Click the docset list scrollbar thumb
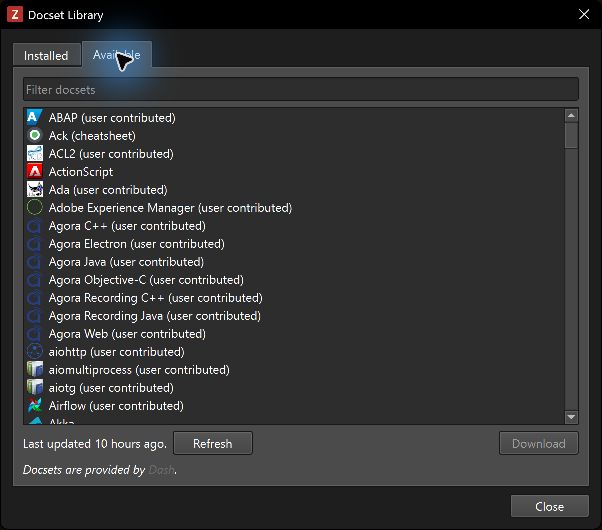Viewport: 602px width, 530px height. [571, 135]
